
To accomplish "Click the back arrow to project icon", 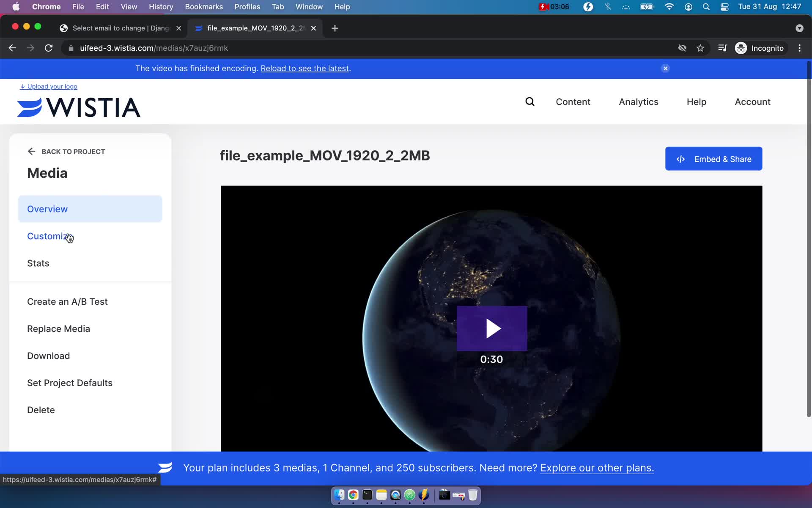I will [x=32, y=151].
